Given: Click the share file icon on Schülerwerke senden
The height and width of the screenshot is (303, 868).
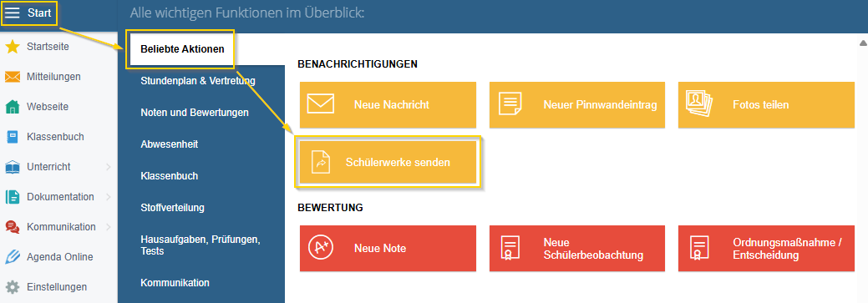Looking at the screenshot, I should (x=321, y=162).
